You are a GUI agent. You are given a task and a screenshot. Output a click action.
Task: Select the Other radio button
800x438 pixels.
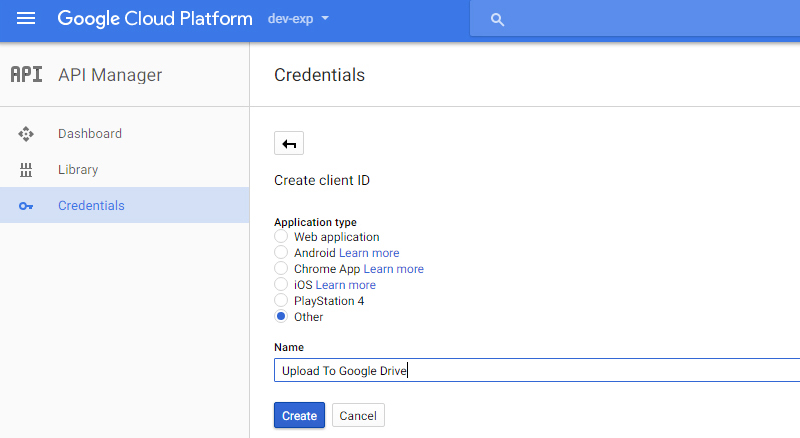281,317
